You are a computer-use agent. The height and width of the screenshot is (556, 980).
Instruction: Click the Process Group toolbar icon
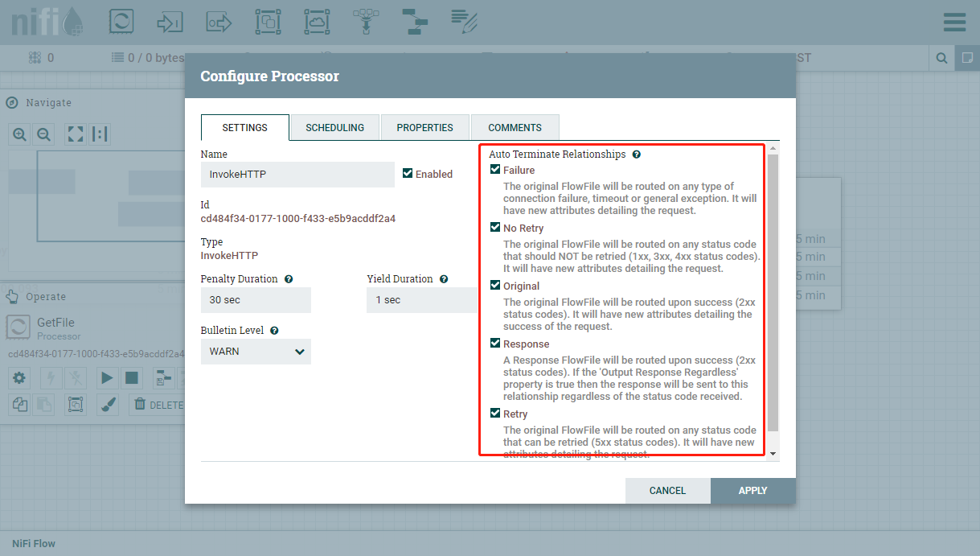(x=268, y=22)
